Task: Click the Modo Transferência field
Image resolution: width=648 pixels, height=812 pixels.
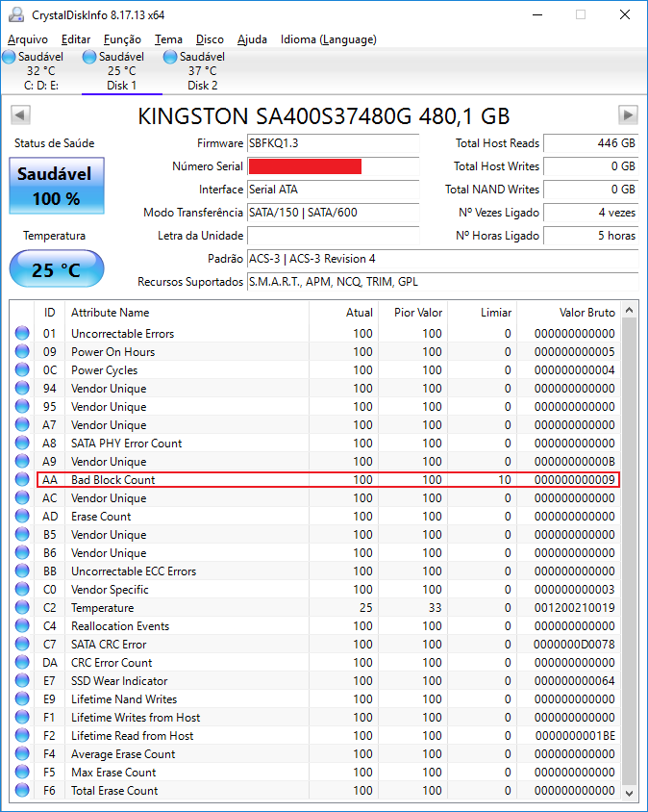Action: click(333, 213)
